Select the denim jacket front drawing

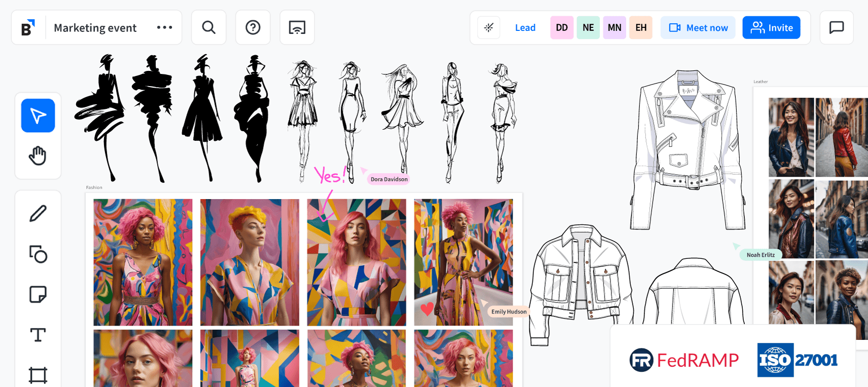(x=581, y=285)
